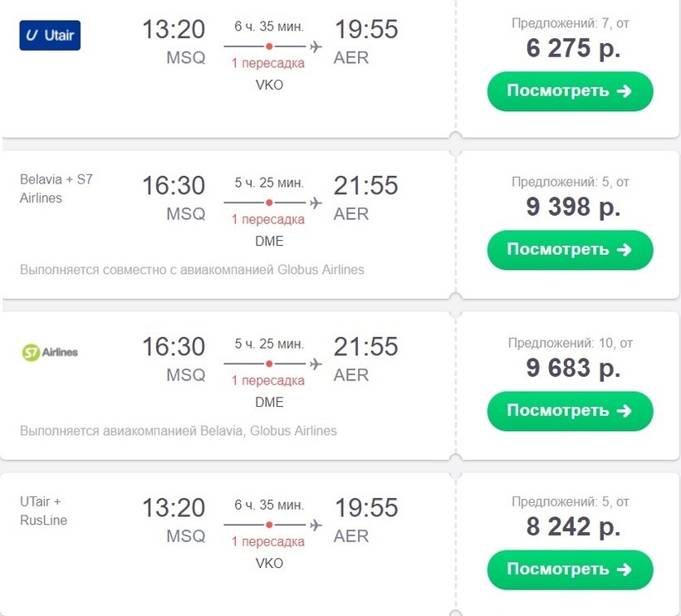The image size is (681, 616).
Task: Click the airplane icon in the Utair flight row
Action: click(x=316, y=46)
